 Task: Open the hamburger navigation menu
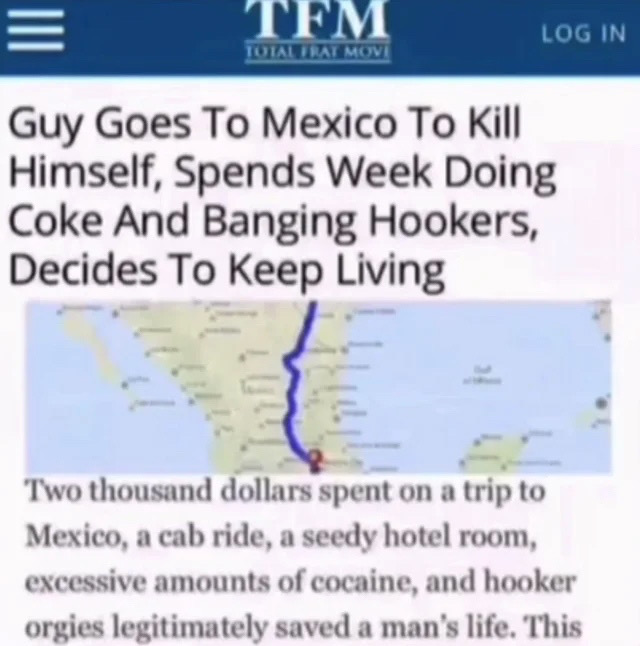pyautogui.click(x=36, y=31)
